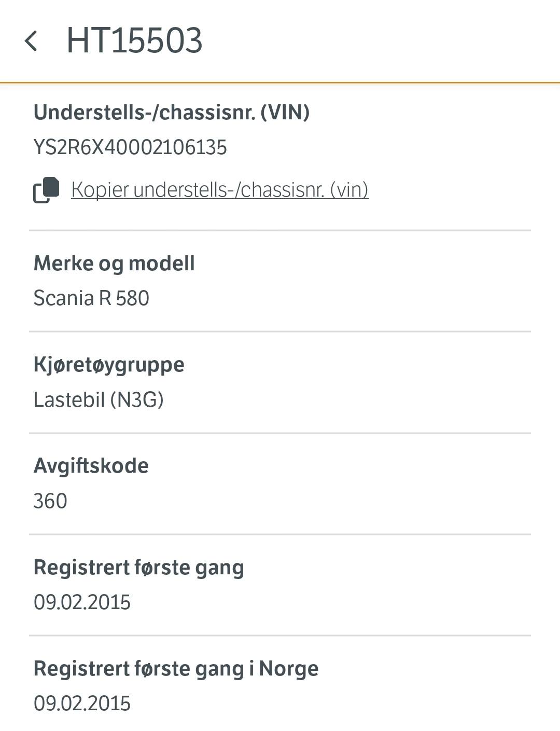Click the divider below the copy VIN link
Image resolution: width=560 pixels, height=731 pixels.
pyautogui.click(x=280, y=230)
